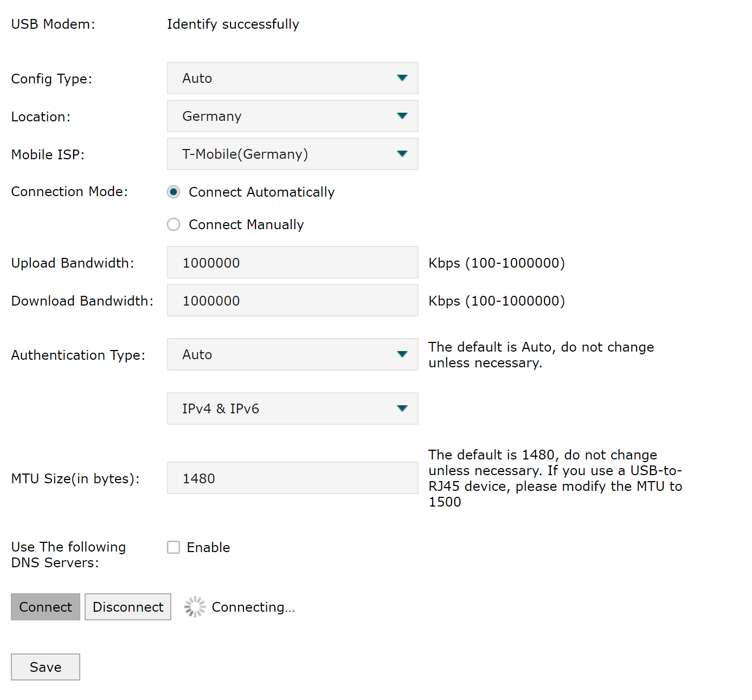Open the IPv4 & IPv6 selector
The height and width of the screenshot is (700, 752).
tap(282, 409)
